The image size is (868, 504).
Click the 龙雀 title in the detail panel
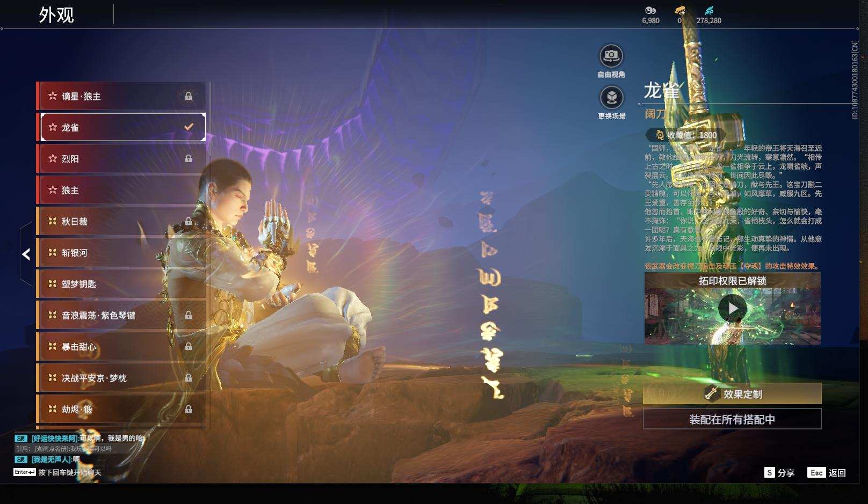pyautogui.click(x=662, y=91)
